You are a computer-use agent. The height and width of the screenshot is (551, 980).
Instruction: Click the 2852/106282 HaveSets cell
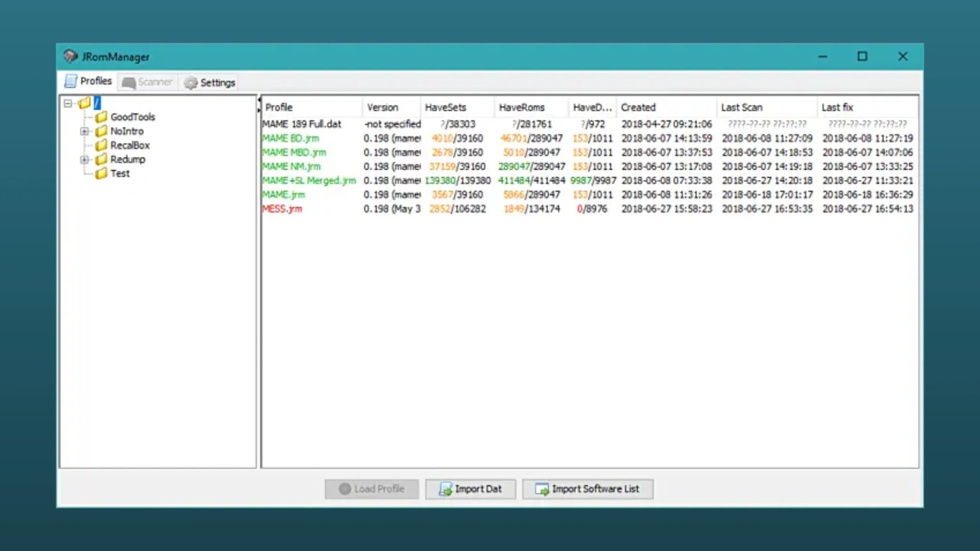tap(457, 209)
